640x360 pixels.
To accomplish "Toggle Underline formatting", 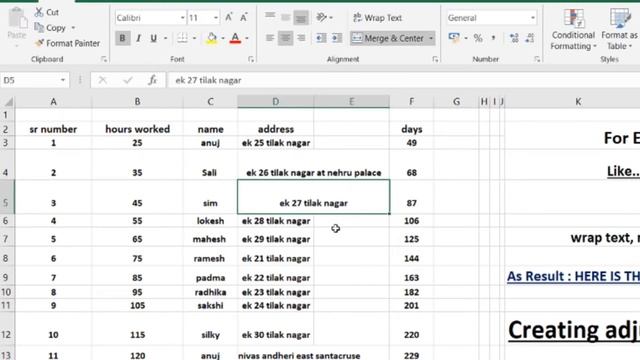I will pos(153,38).
